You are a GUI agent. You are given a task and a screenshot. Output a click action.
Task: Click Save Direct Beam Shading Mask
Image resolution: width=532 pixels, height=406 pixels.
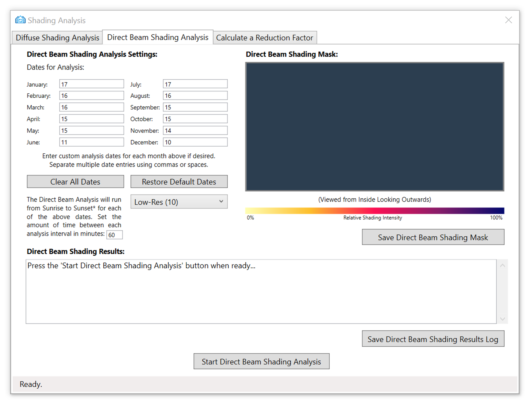coord(433,237)
